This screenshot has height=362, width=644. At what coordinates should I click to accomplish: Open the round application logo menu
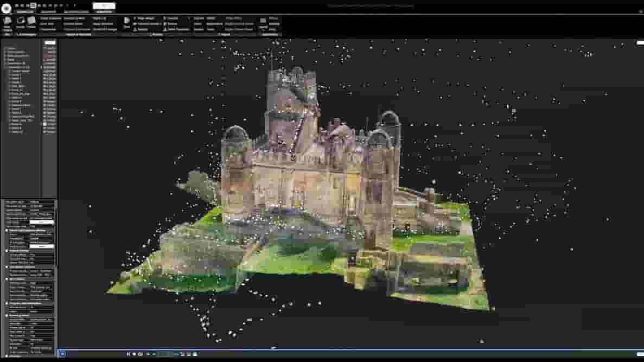[x=6, y=8]
